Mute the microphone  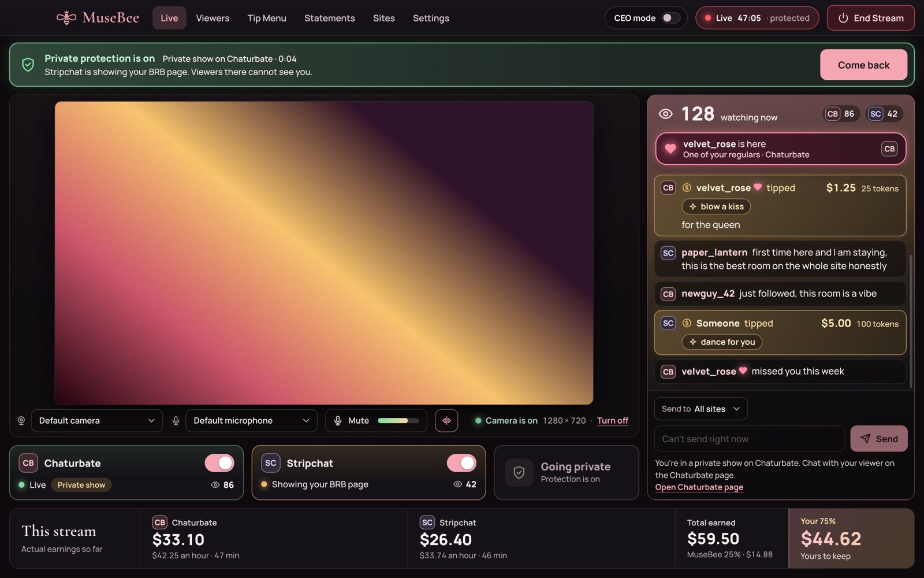(x=352, y=421)
